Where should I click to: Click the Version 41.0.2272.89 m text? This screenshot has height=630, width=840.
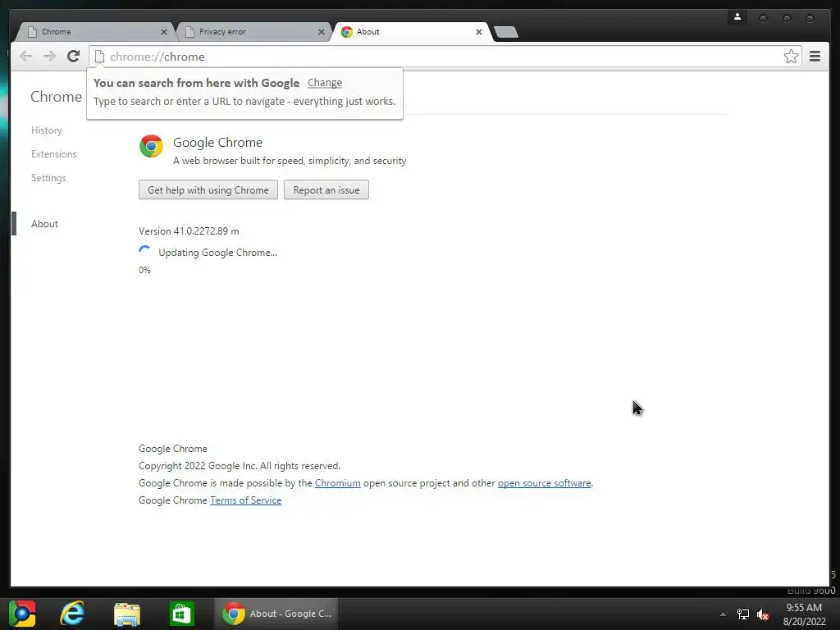(x=189, y=231)
